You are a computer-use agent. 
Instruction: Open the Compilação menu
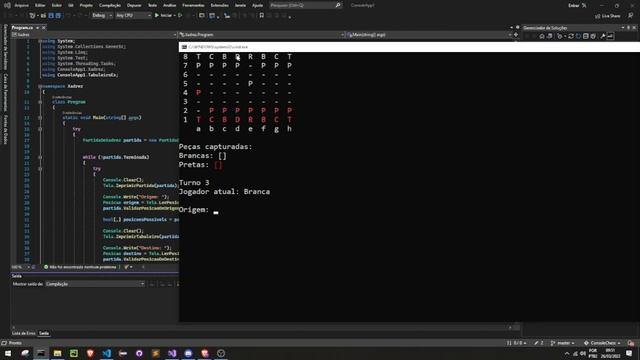(x=110, y=5)
